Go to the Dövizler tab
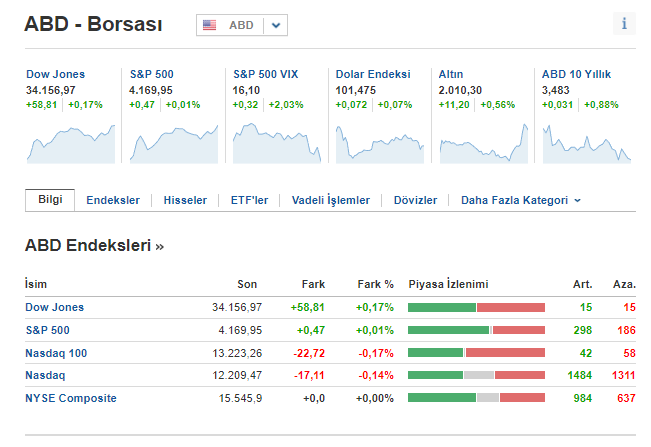The image size is (651, 447). 415,200
